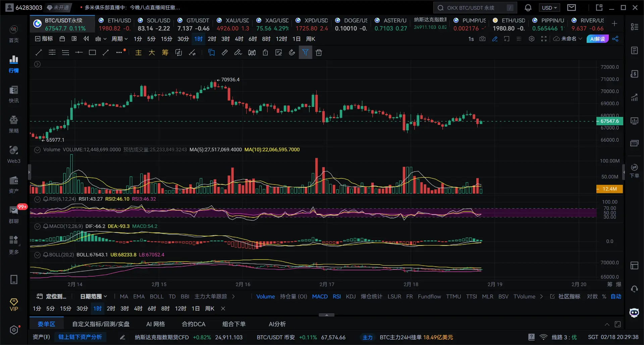Switch to the SOL/USD ticker tab
The height and width of the screenshot is (345, 644).
click(154, 24)
